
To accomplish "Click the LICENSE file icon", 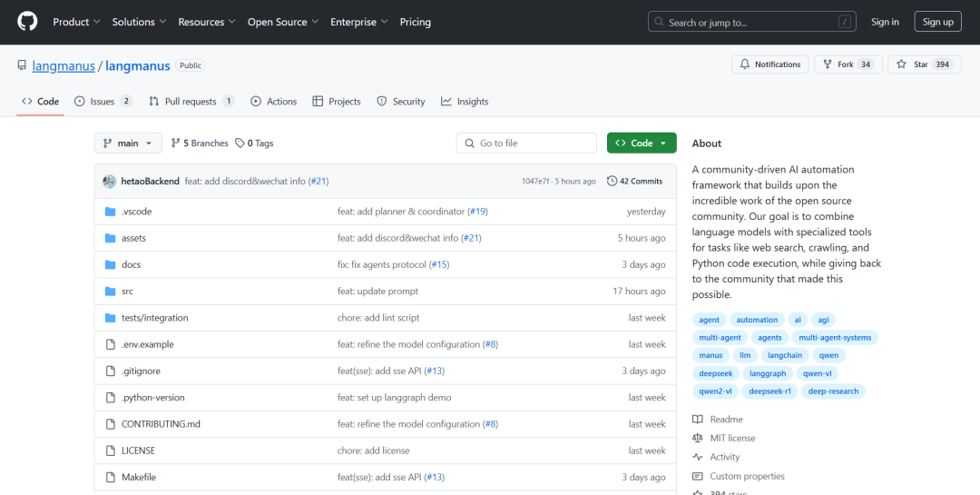I will (111, 450).
